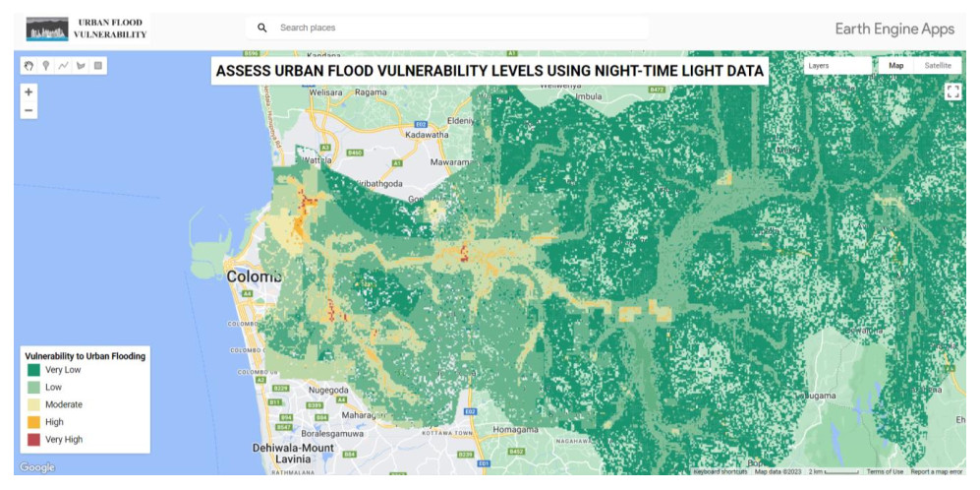This screenshot has height=490, width=980.
Task: Click the Very Low green legend swatch
Action: pyautogui.click(x=34, y=370)
